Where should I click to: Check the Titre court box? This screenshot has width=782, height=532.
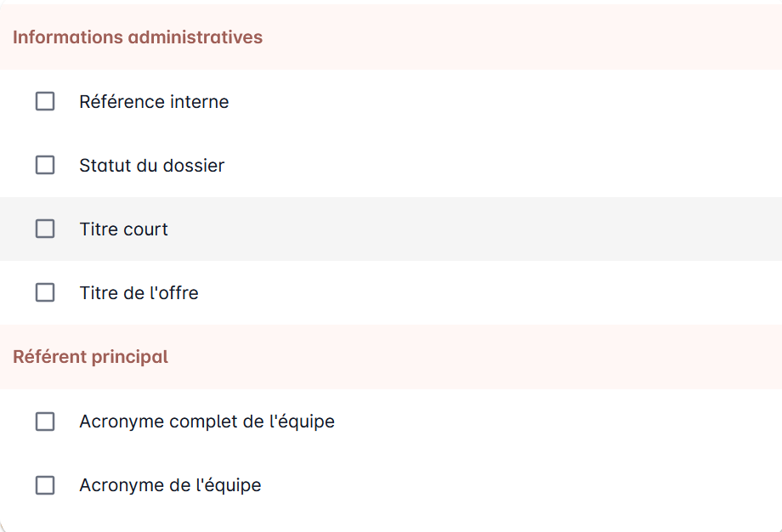click(45, 229)
